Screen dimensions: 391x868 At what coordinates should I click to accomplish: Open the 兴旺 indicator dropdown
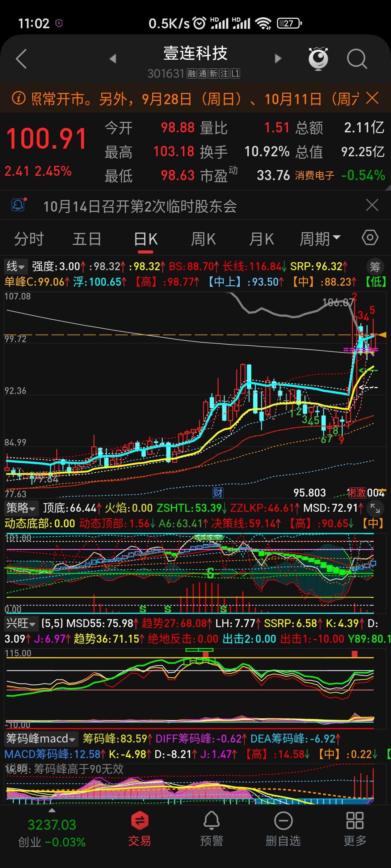[x=21, y=623]
